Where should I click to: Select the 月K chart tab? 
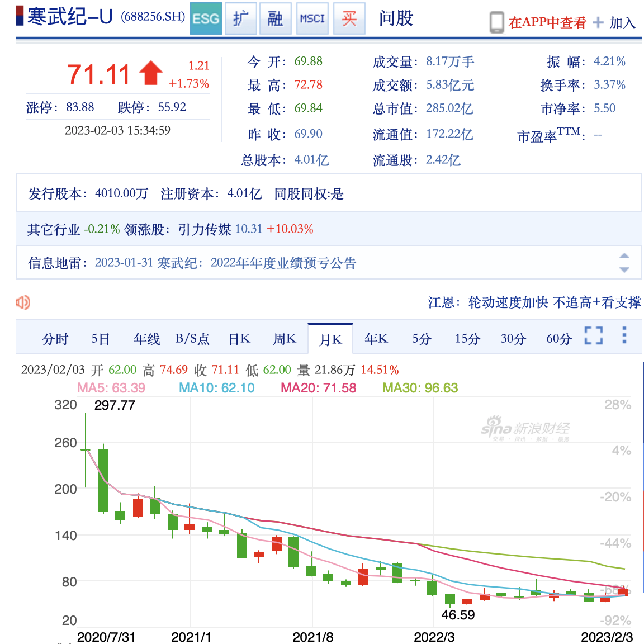coord(330,339)
